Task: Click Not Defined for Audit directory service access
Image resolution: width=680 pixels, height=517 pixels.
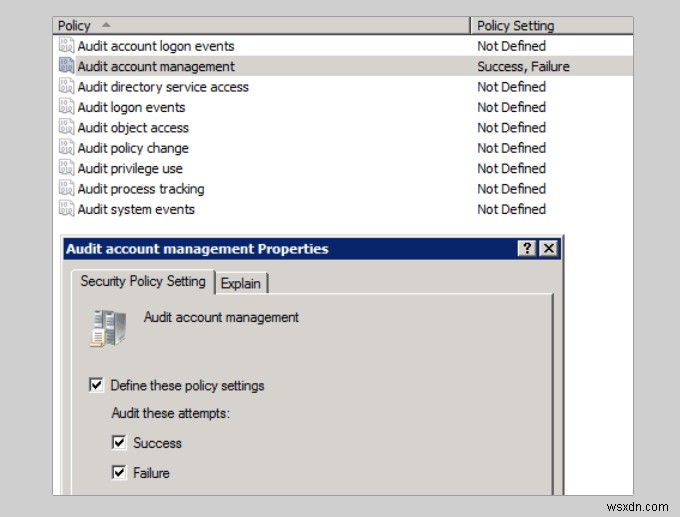Action: (511, 87)
